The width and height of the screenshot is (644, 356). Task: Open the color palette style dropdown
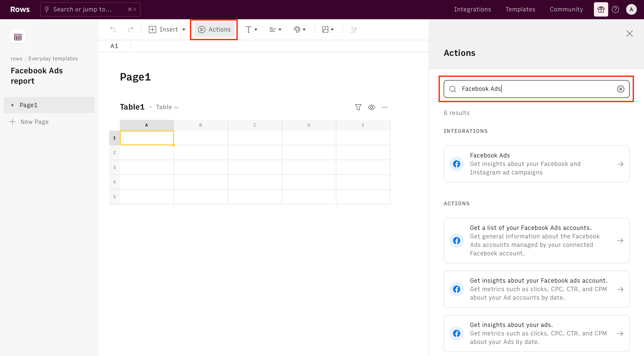299,30
